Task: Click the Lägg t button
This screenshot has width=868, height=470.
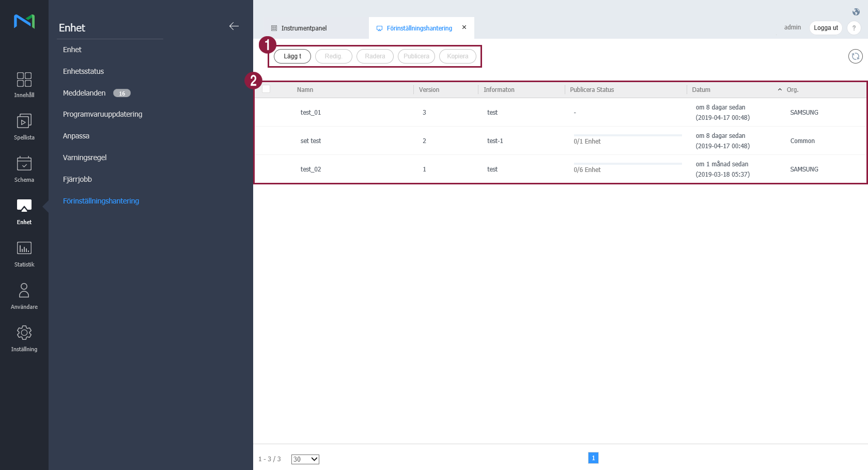Action: click(x=292, y=56)
